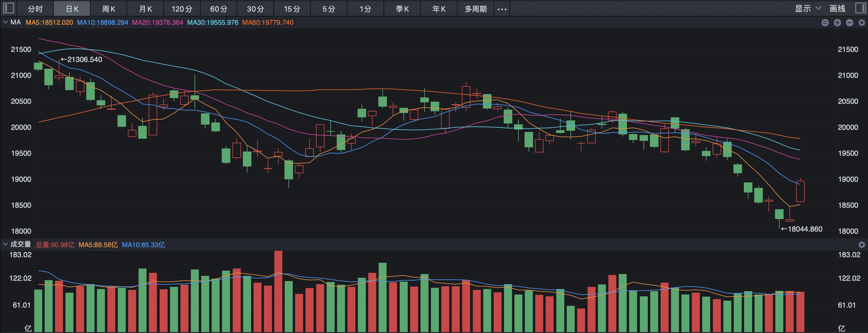Click the 画线 drawing button
The image size is (868, 333).
837,9
